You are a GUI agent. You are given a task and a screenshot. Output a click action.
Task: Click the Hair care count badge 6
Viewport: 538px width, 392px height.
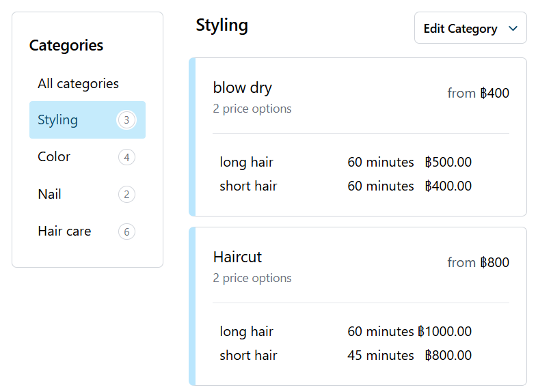pyautogui.click(x=126, y=232)
